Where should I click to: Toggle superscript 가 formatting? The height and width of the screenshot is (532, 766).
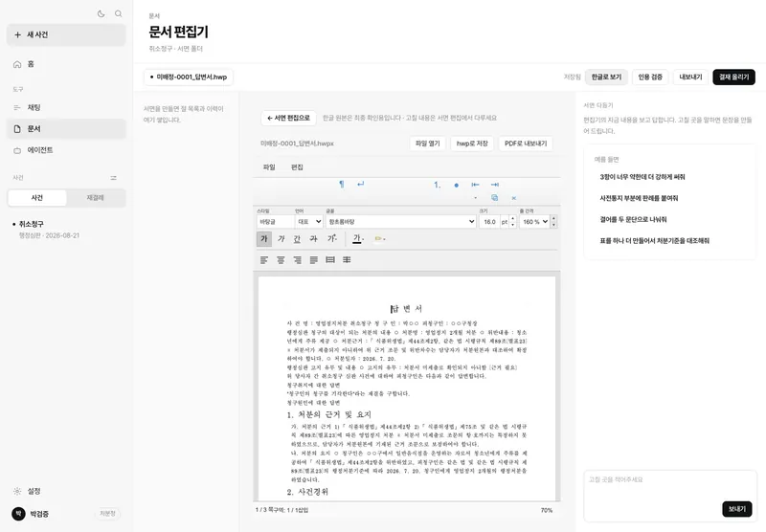point(331,238)
